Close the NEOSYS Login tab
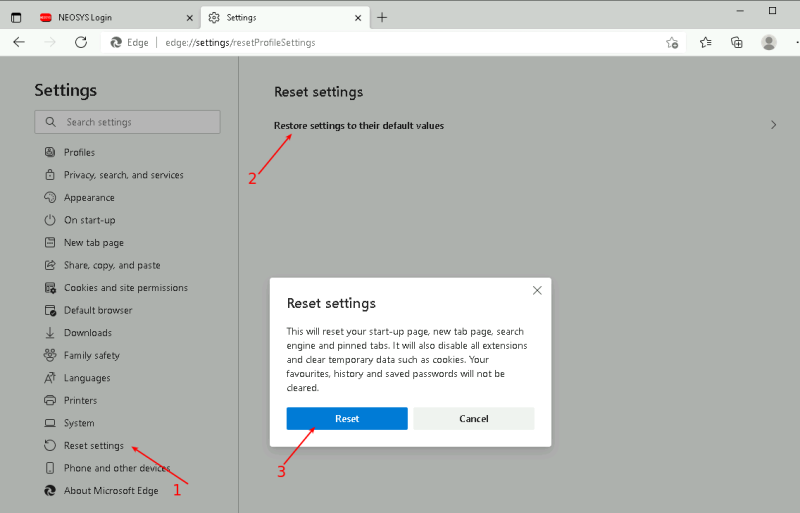 coord(190,18)
